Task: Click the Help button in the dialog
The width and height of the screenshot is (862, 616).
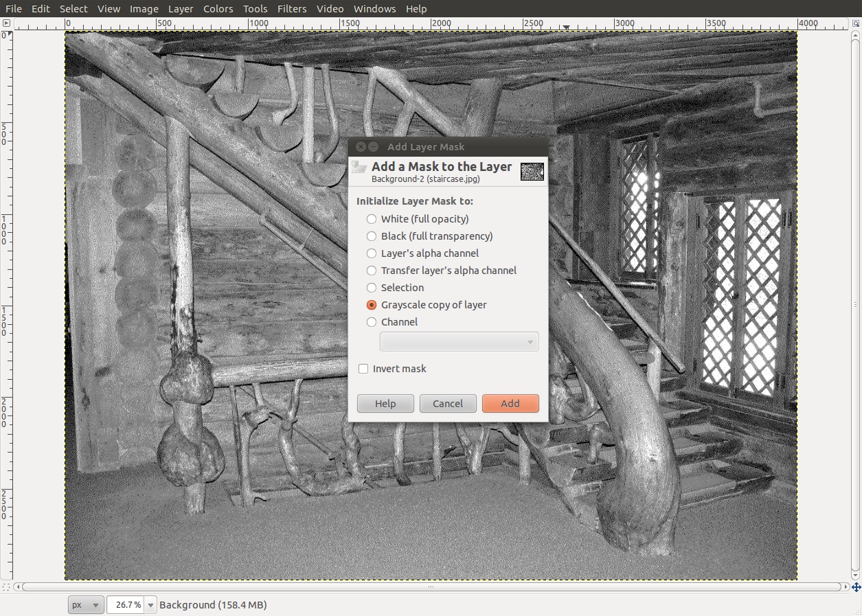Action: tap(385, 404)
